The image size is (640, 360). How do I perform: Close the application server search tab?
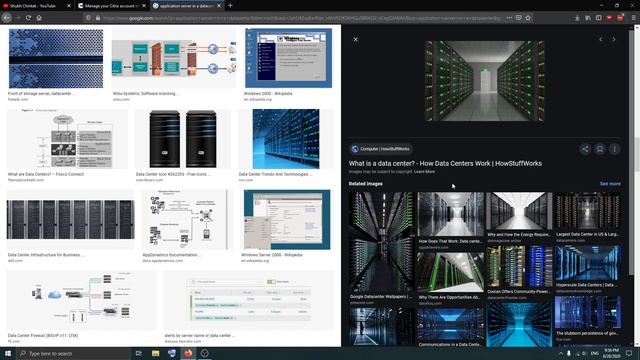(x=219, y=6)
